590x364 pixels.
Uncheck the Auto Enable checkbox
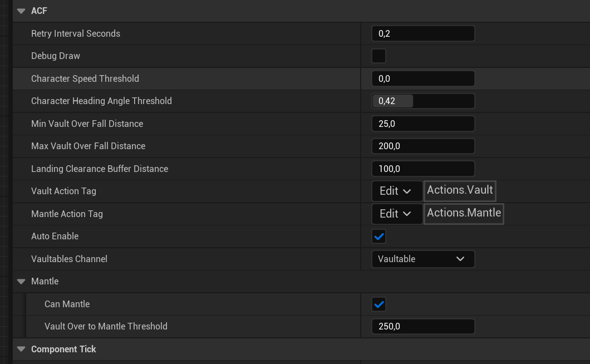pos(378,237)
